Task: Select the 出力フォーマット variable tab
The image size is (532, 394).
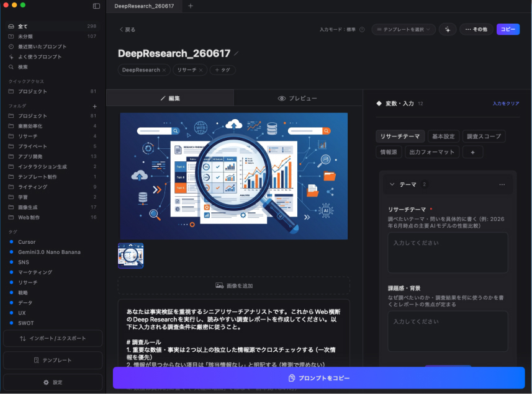Action: point(431,152)
